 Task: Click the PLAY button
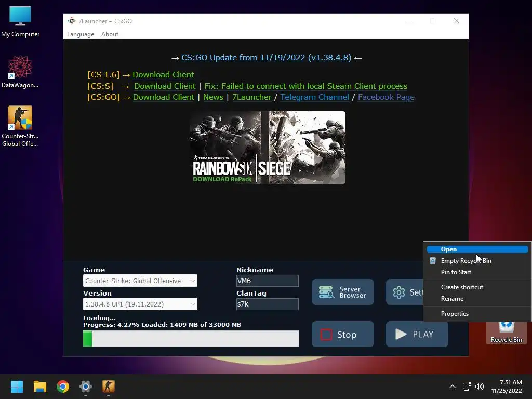coord(417,334)
